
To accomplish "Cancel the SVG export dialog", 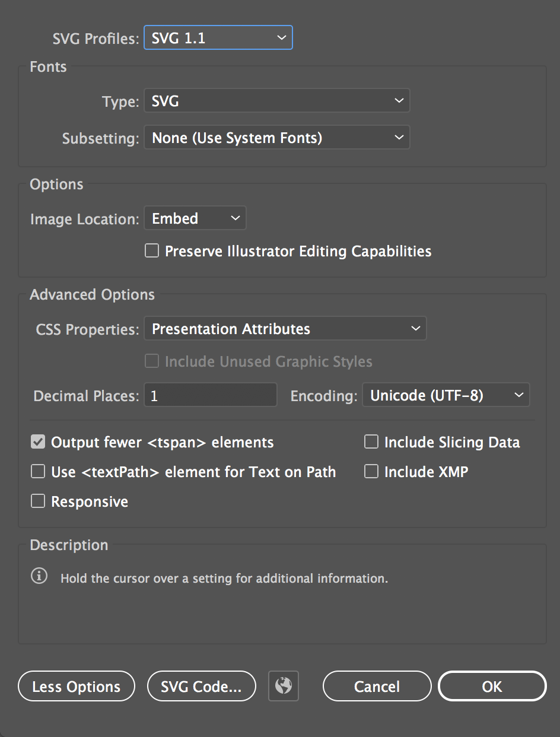I will [x=377, y=687].
